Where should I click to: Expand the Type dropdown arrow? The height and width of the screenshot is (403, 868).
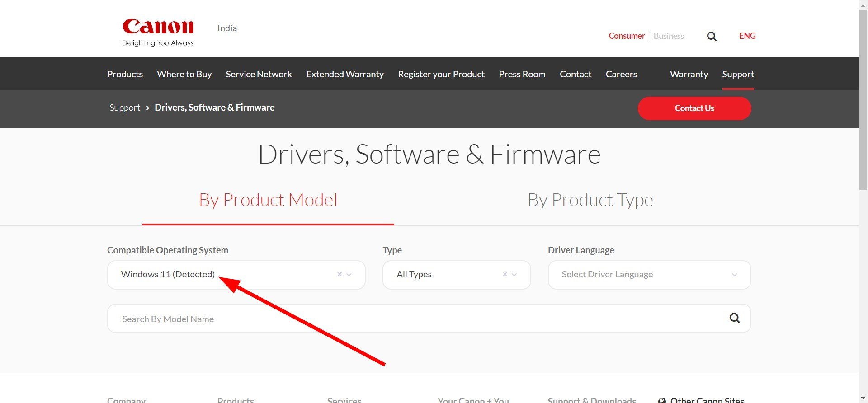[x=514, y=275]
